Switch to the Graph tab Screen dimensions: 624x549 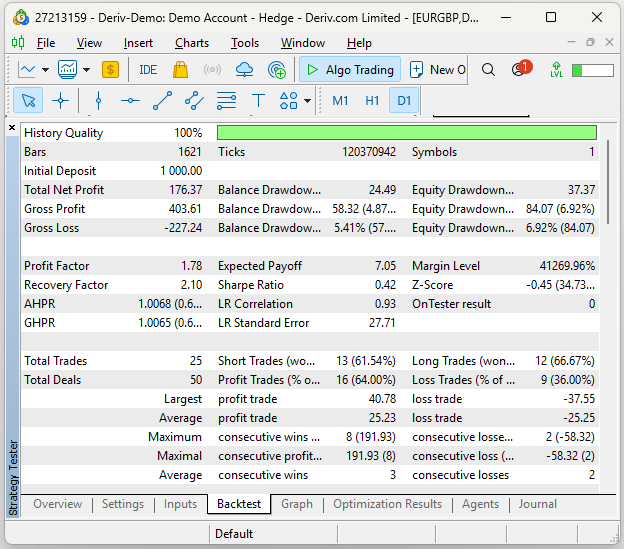297,504
